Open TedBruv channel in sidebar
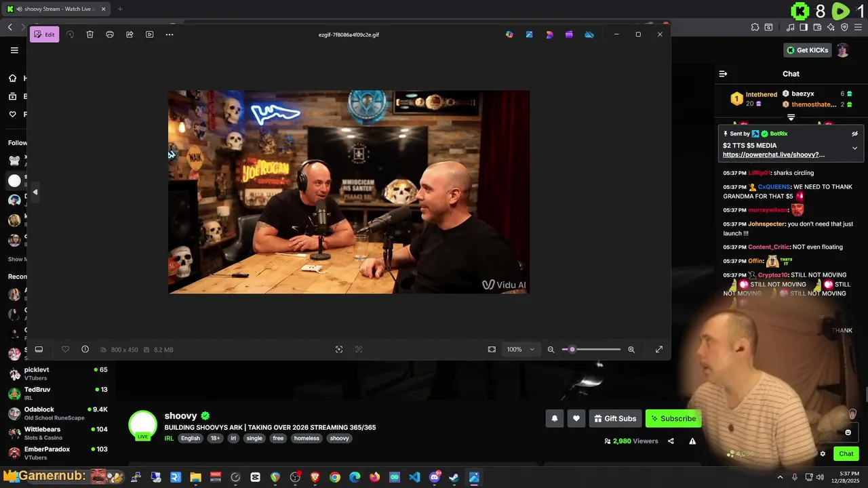The image size is (868, 488). (x=58, y=393)
